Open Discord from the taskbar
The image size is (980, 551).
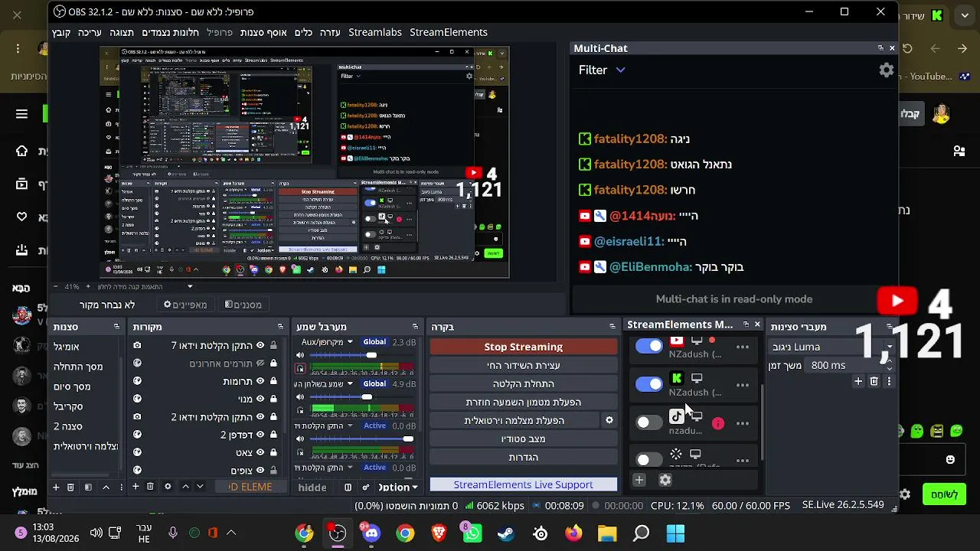click(x=371, y=533)
